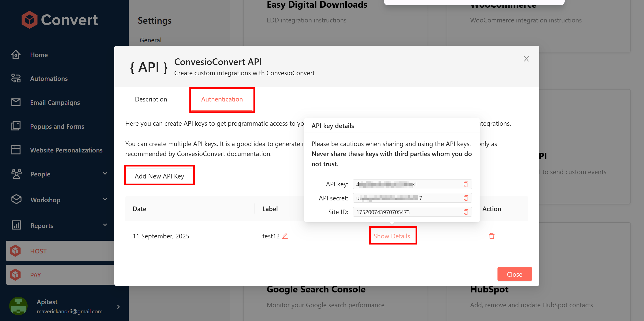Open Automations in the sidebar
Viewport: 644px width, 321px height.
coord(49,79)
